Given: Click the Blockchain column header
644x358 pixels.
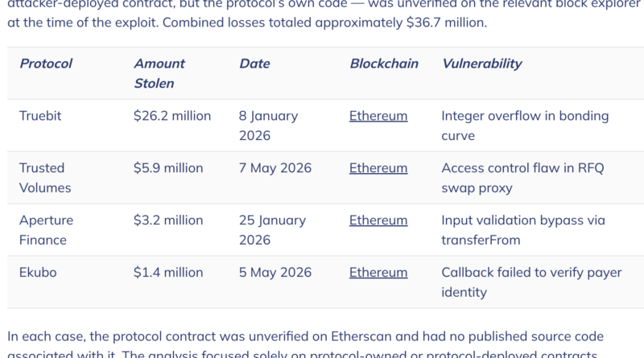Looking at the screenshot, I should (x=384, y=64).
